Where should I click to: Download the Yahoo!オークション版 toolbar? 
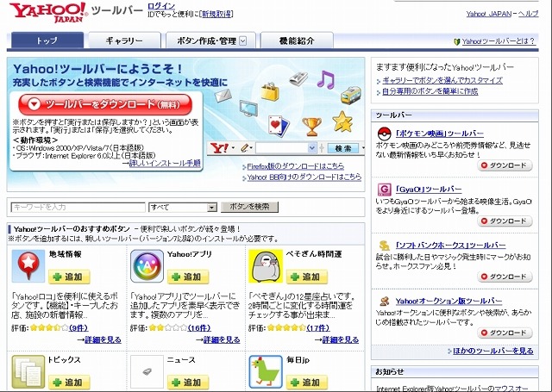click(x=505, y=333)
